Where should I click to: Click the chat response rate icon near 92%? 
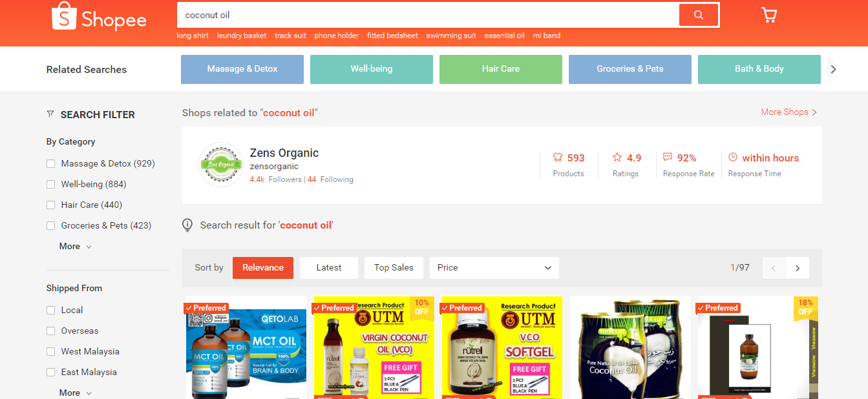(x=668, y=158)
